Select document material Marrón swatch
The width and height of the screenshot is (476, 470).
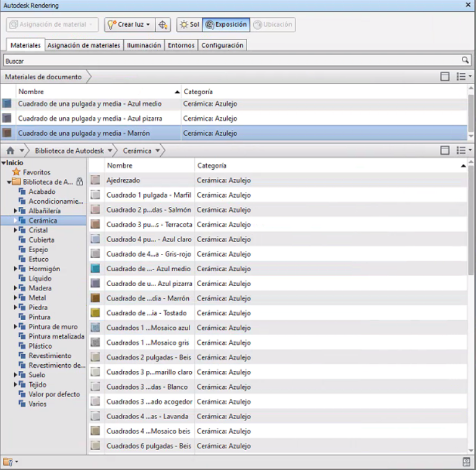click(7, 133)
